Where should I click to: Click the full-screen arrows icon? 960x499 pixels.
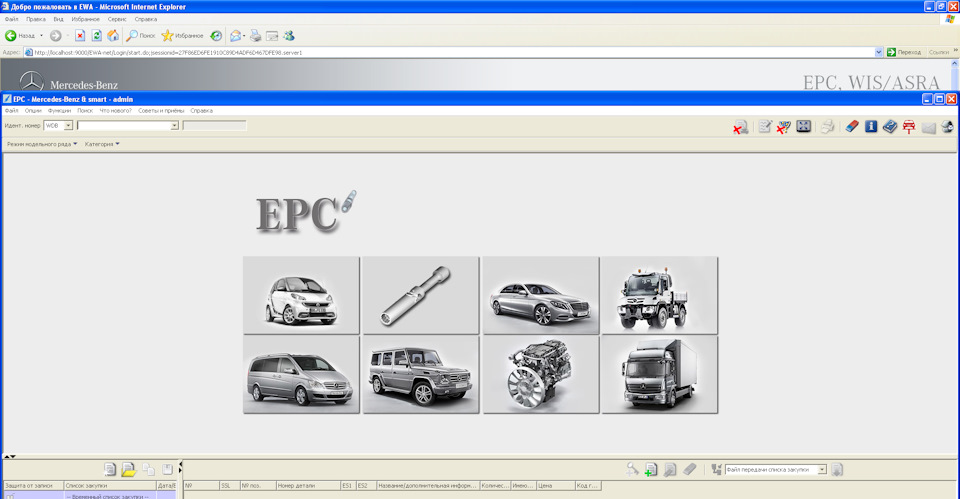(803, 126)
